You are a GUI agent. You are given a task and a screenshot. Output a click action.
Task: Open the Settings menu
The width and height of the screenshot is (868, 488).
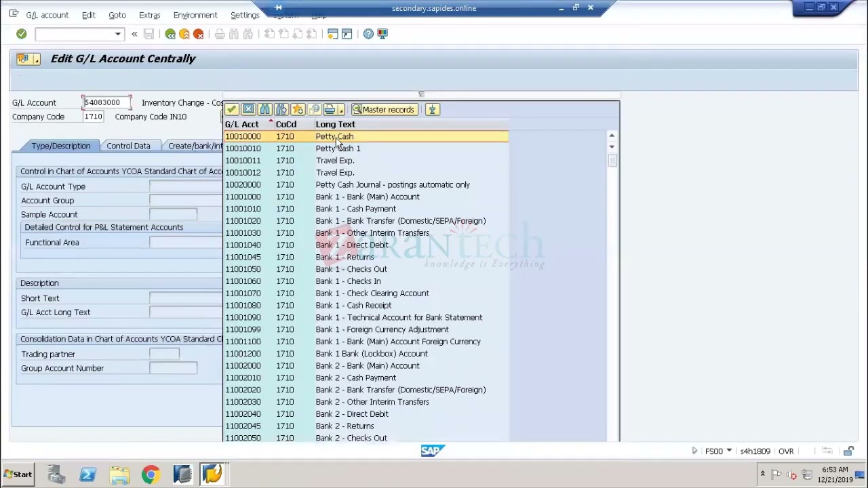pos(245,15)
